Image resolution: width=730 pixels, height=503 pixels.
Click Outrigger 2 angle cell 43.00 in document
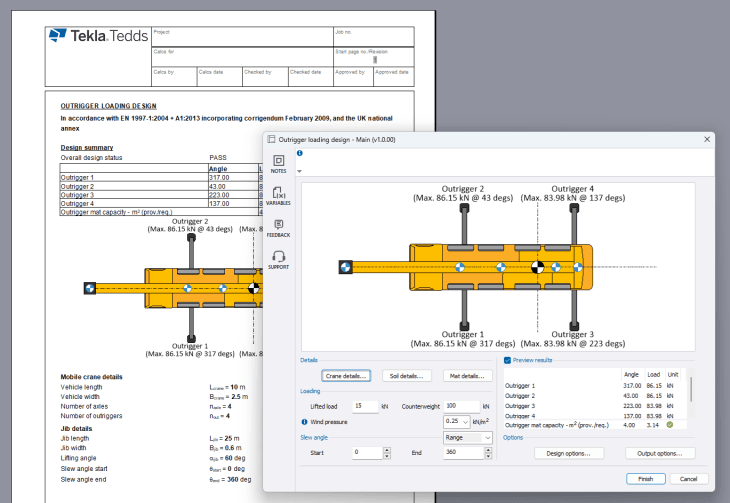coord(233,186)
